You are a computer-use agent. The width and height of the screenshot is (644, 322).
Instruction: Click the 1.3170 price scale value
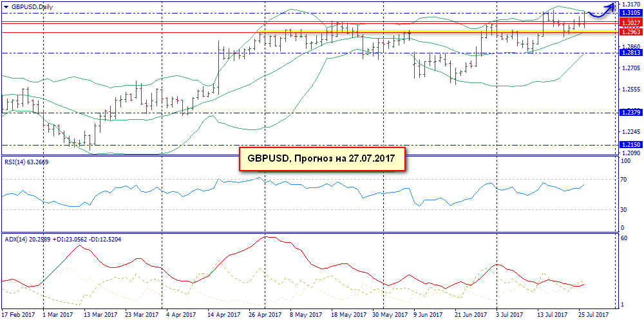click(630, 5)
